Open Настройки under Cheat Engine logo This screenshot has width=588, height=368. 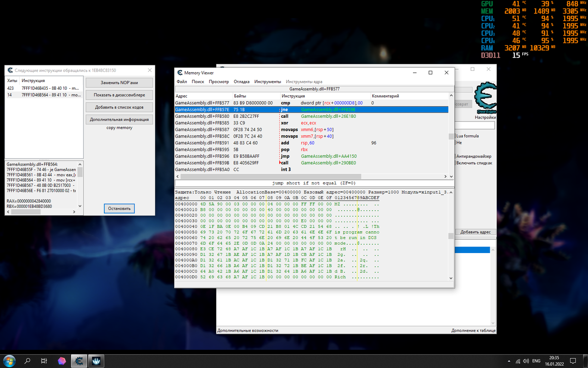point(485,117)
